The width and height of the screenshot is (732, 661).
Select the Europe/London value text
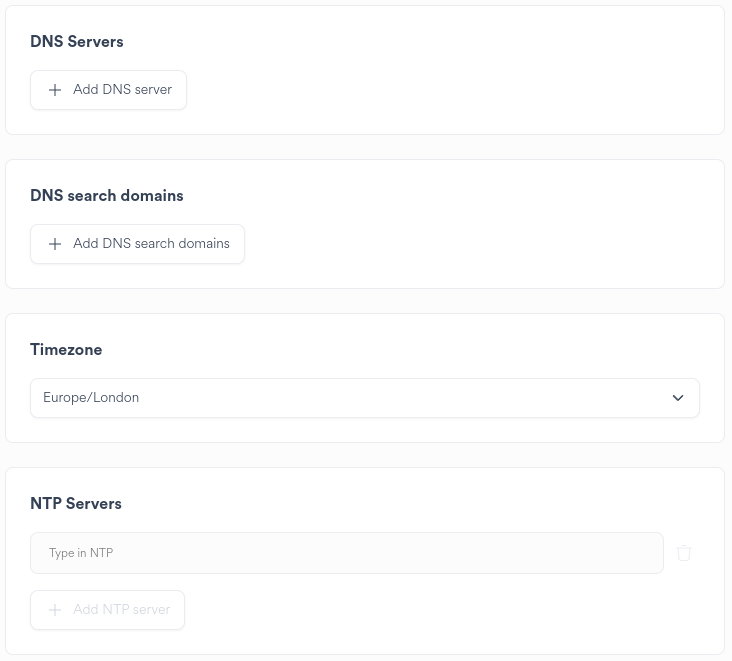[x=91, y=398]
